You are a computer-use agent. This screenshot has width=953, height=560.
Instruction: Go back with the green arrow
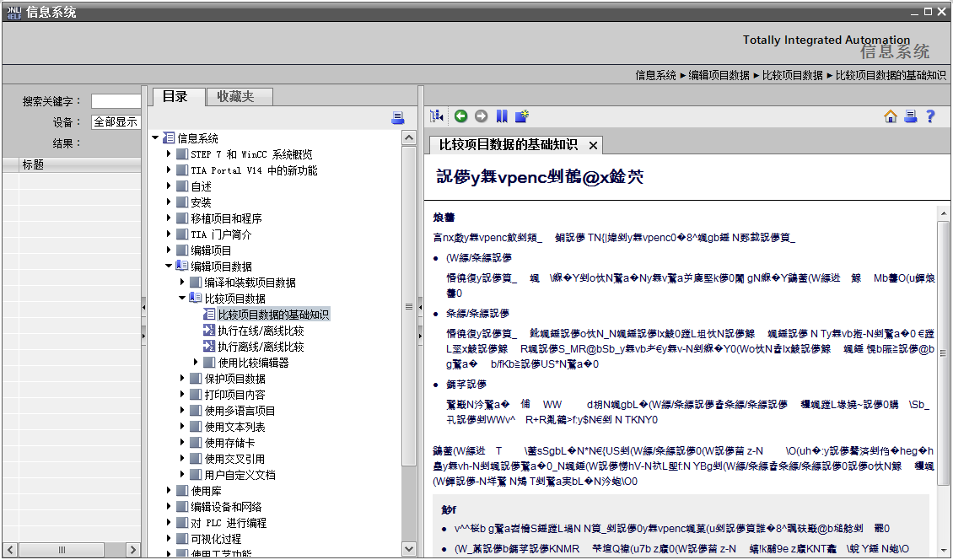point(460,116)
